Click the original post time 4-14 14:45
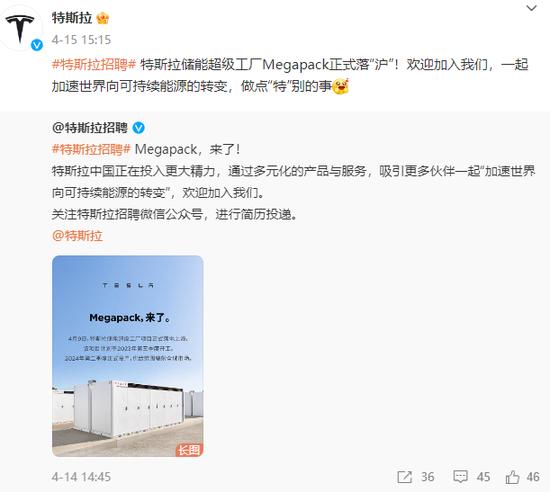Screen dimensions: 550x492 [x=81, y=477]
